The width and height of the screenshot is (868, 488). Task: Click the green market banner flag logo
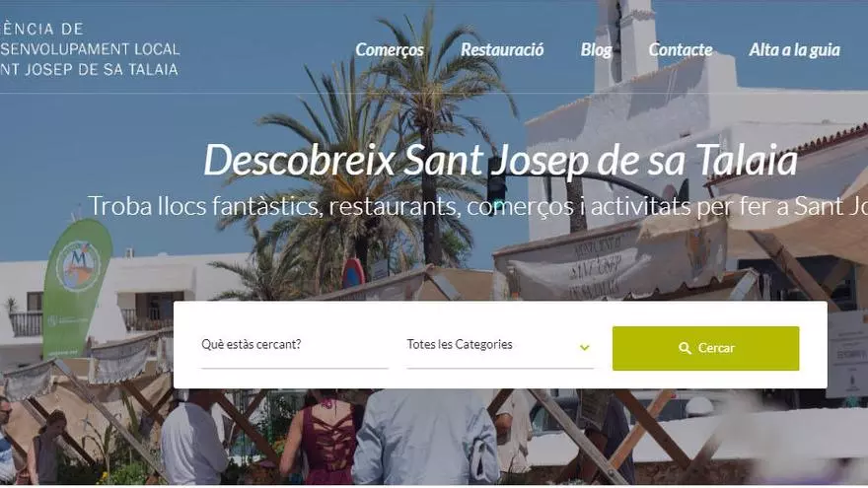click(77, 288)
